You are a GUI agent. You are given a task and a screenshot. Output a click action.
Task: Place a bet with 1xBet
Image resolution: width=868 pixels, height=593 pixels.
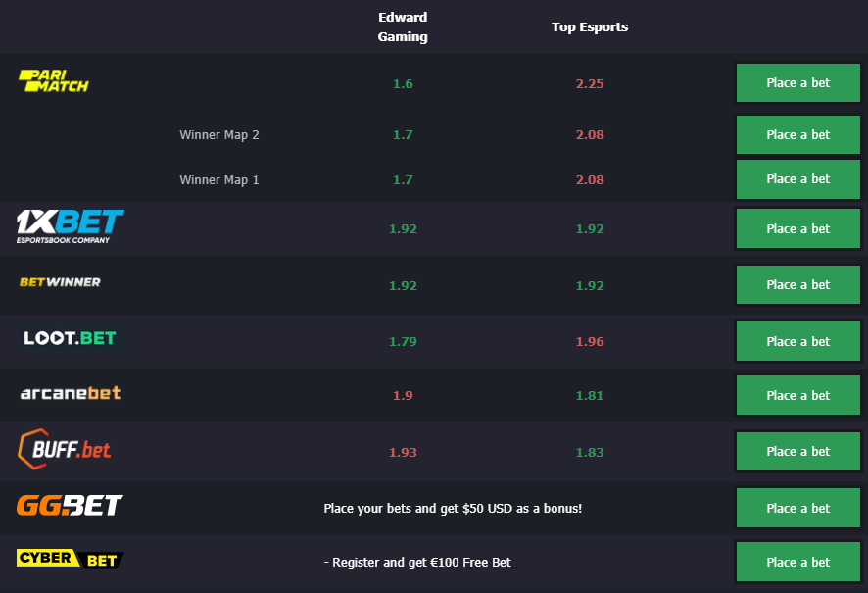click(797, 228)
